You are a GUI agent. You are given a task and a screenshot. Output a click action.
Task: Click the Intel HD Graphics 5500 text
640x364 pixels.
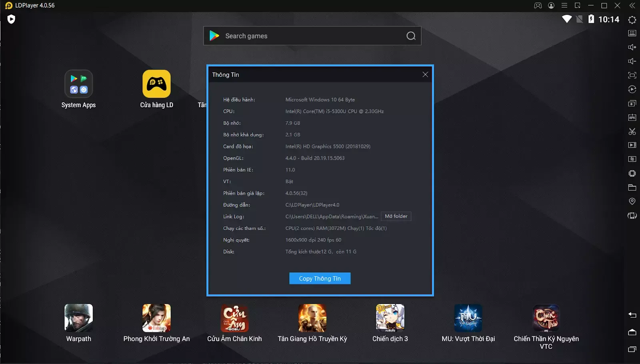click(328, 146)
